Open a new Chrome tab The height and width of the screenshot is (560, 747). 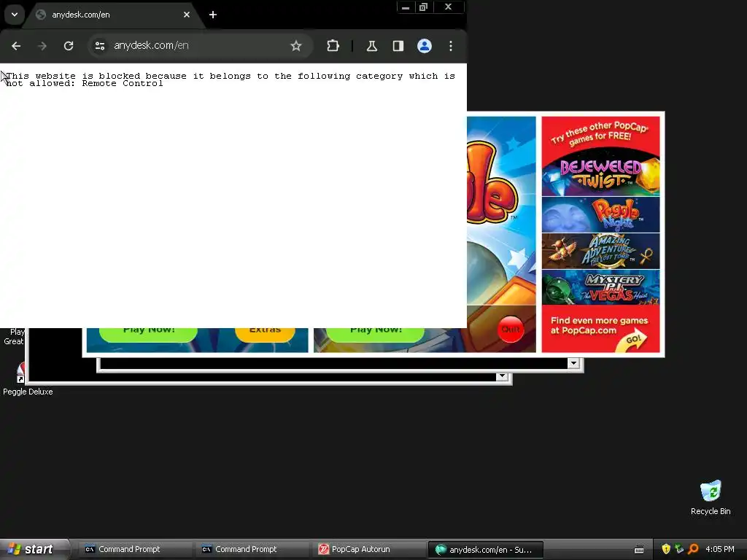[213, 15]
